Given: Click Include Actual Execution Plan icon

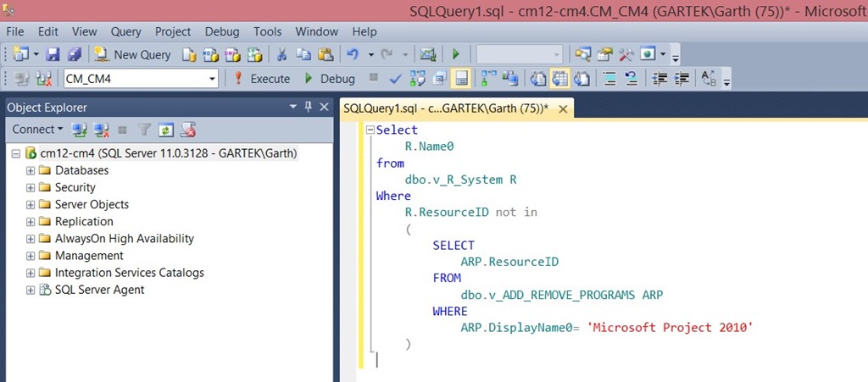Looking at the screenshot, I should [x=488, y=79].
